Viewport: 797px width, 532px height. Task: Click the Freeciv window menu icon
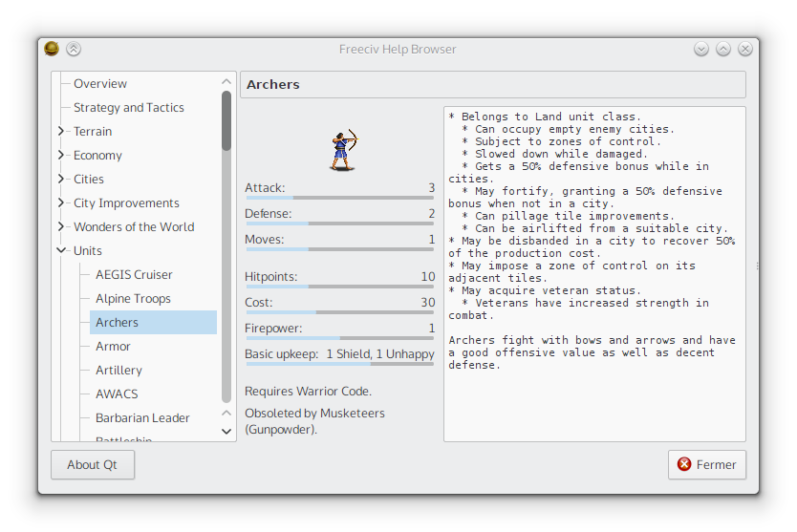click(x=52, y=49)
